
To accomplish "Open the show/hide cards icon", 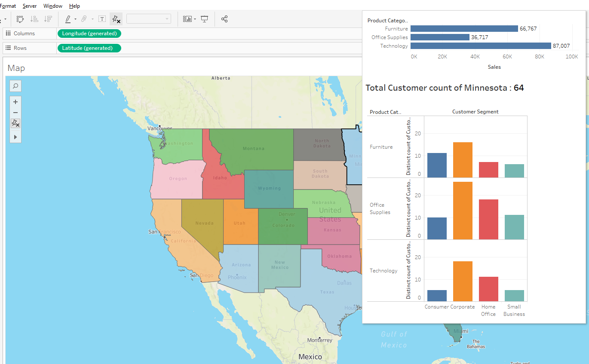I will [x=187, y=19].
